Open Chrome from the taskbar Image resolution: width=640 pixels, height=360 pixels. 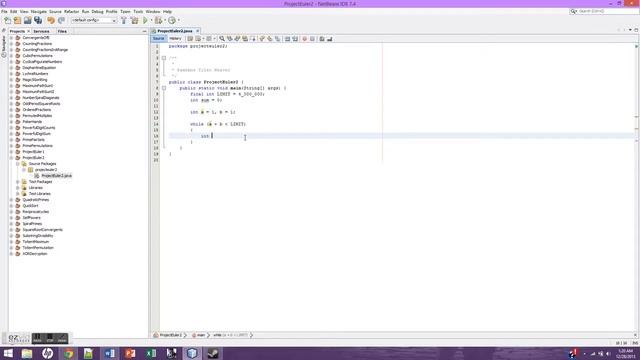click(68, 353)
